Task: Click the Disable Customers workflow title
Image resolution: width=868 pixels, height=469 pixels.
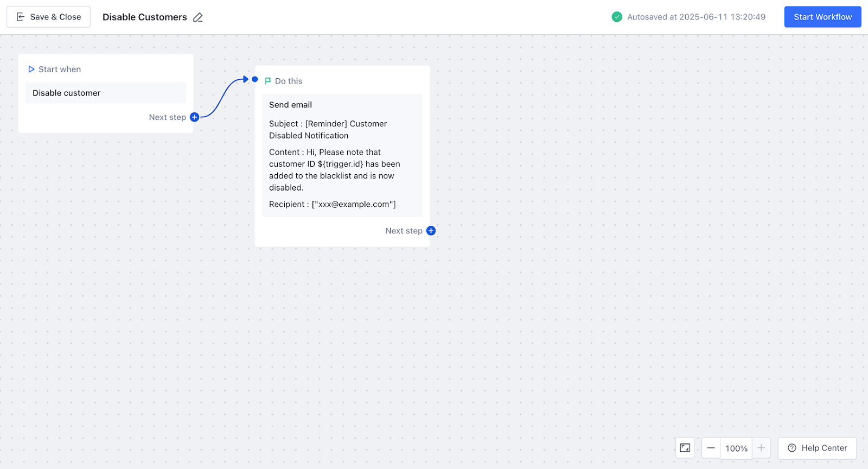Action: pyautogui.click(x=144, y=17)
